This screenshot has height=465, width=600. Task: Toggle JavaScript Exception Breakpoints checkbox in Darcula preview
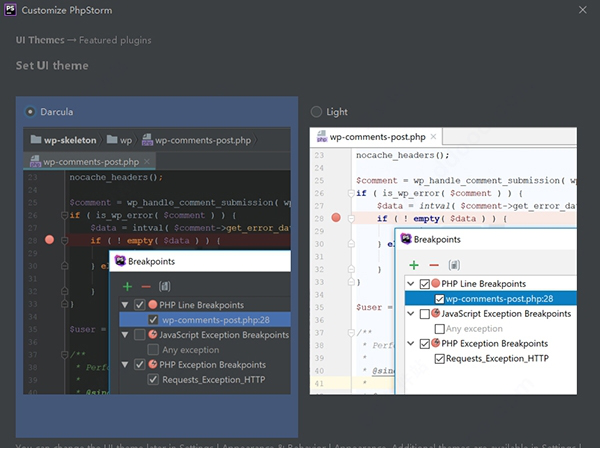pyautogui.click(x=140, y=335)
